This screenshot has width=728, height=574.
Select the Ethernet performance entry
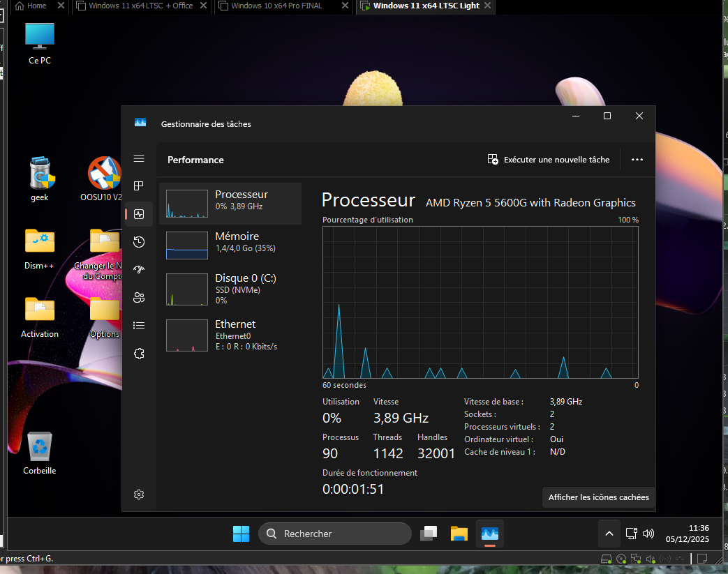point(230,335)
